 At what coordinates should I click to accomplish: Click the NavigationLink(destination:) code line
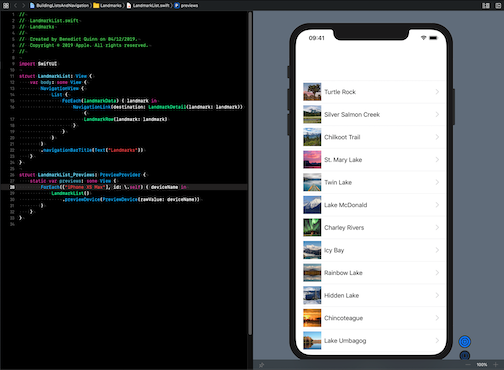pos(158,107)
